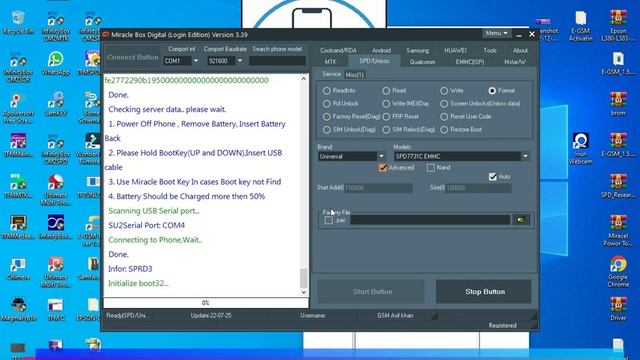Open the Misc(1) sub-tab
Viewport: 640px width, 360px height.
354,75
